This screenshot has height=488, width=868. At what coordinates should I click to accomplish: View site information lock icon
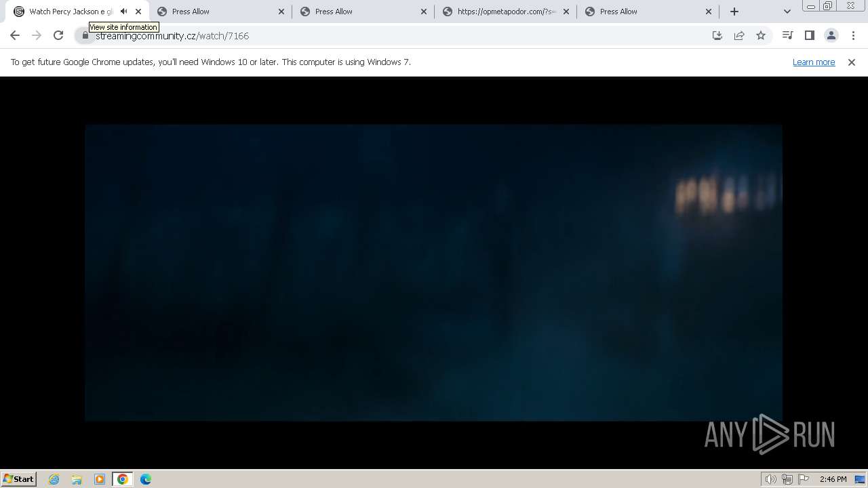[85, 35]
